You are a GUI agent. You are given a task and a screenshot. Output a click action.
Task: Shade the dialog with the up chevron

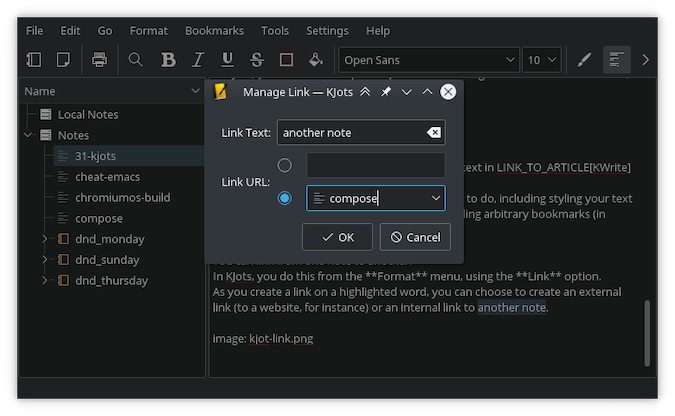(x=427, y=91)
